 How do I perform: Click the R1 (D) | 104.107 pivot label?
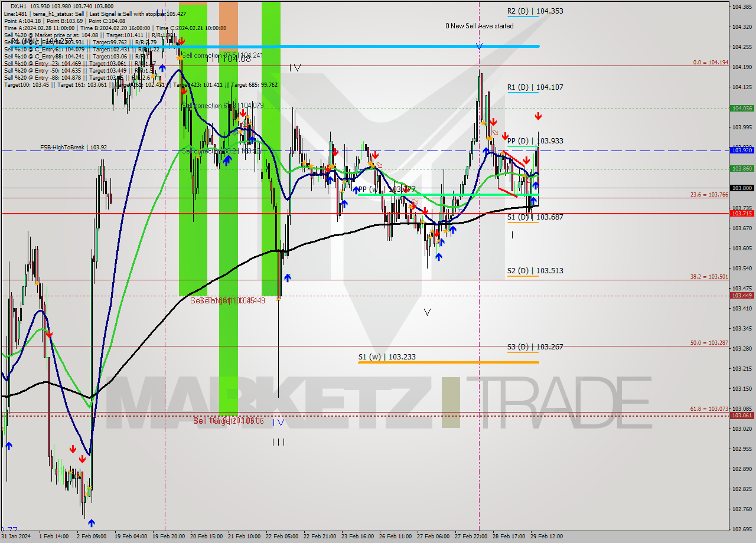click(x=535, y=87)
